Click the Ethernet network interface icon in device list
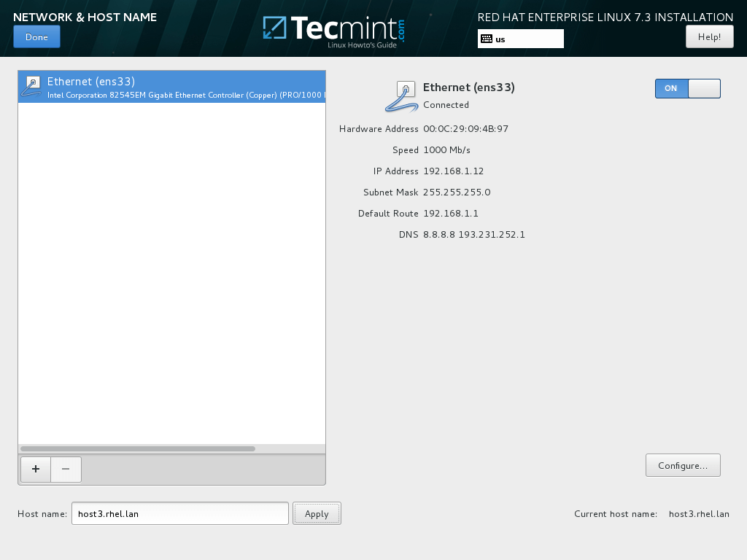The width and height of the screenshot is (747, 560). click(31, 86)
